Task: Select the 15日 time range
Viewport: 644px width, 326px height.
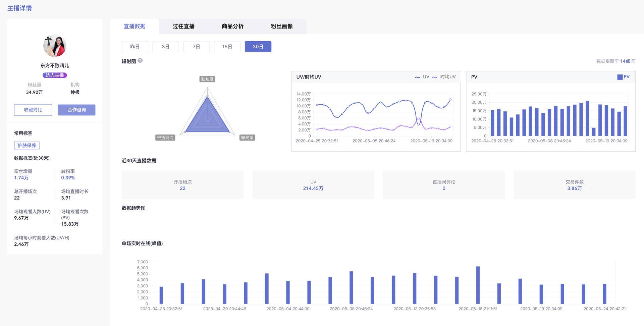Action: coord(227,47)
